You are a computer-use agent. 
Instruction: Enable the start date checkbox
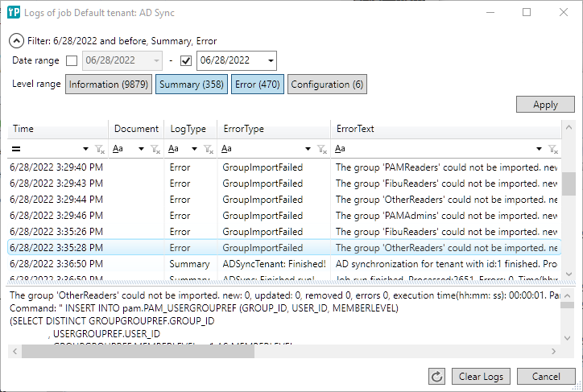click(72, 60)
